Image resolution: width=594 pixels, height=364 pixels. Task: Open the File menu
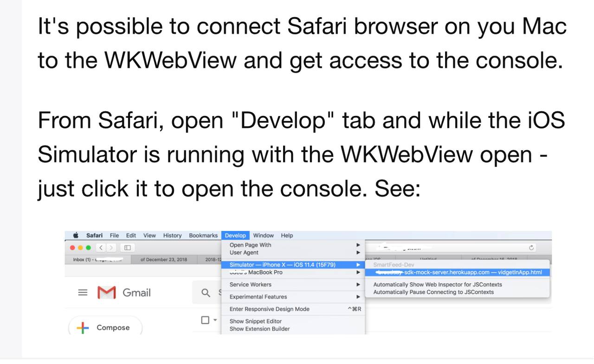pos(114,236)
